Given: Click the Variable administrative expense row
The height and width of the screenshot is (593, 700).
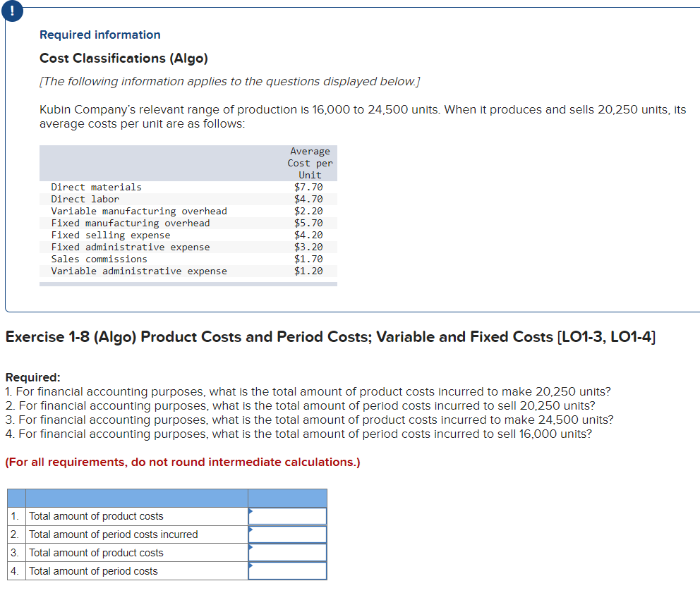Looking at the screenshot, I should click(139, 271).
